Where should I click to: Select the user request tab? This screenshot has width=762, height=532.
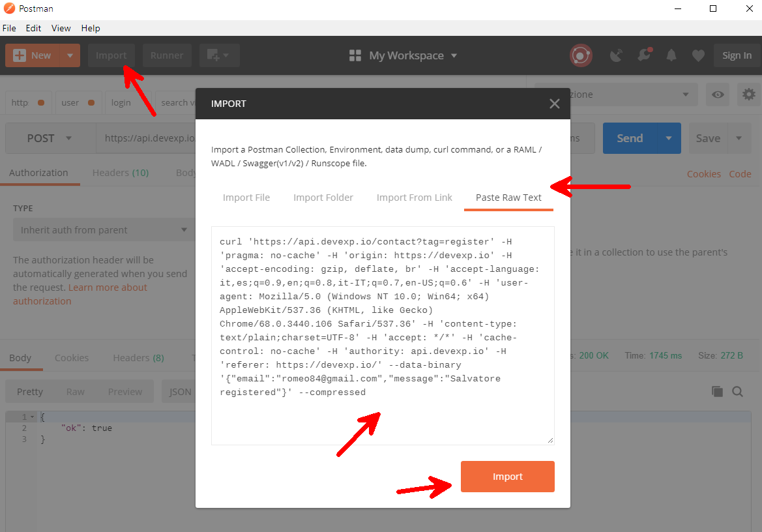click(78, 102)
